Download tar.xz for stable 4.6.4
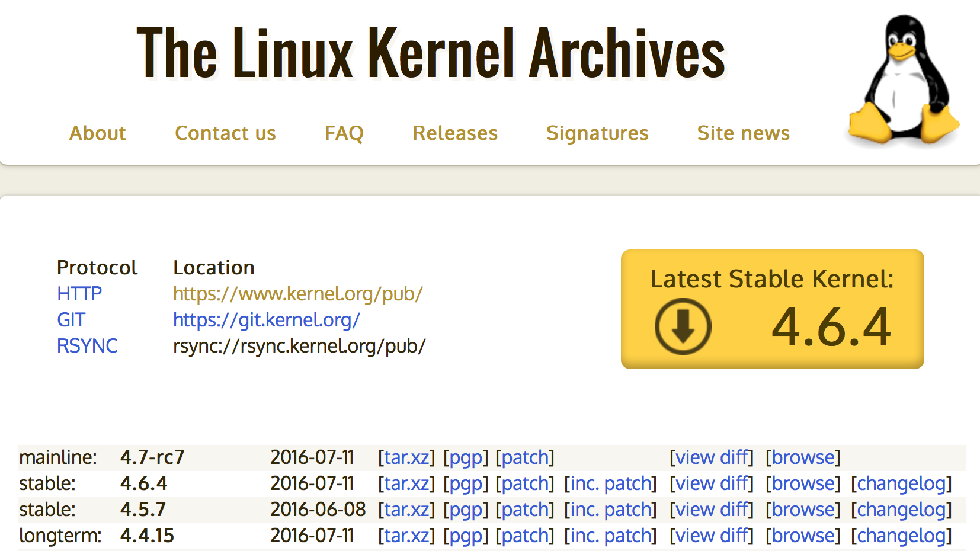This screenshot has height=551, width=980. (406, 483)
